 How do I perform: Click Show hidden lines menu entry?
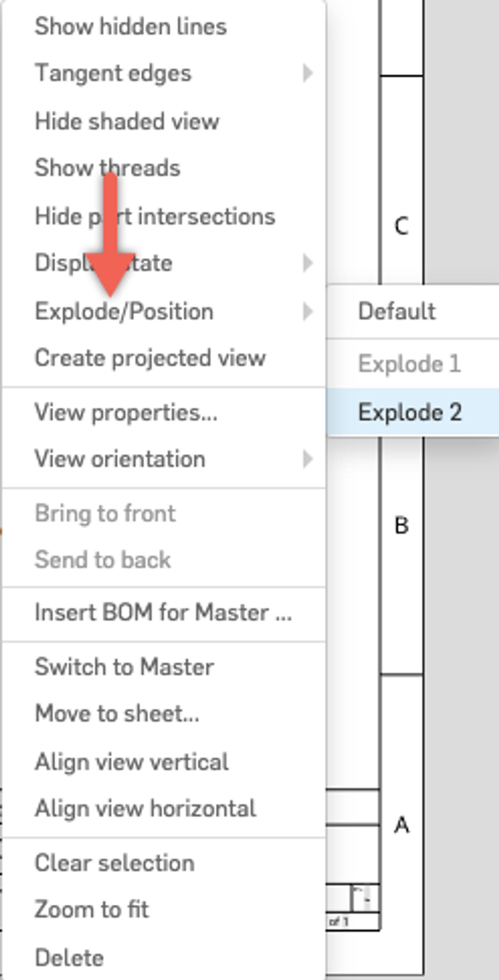(x=130, y=27)
